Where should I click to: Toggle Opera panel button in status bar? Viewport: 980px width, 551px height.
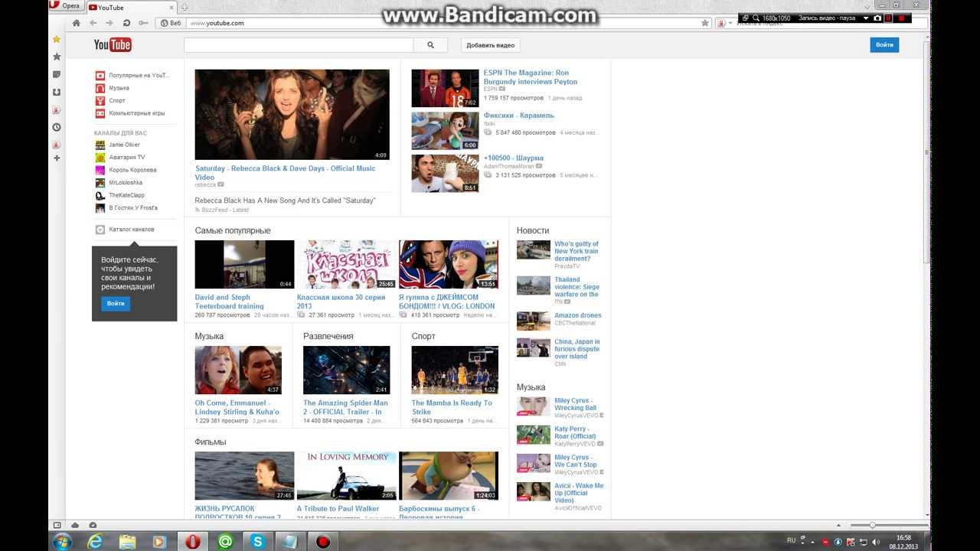[x=57, y=525]
